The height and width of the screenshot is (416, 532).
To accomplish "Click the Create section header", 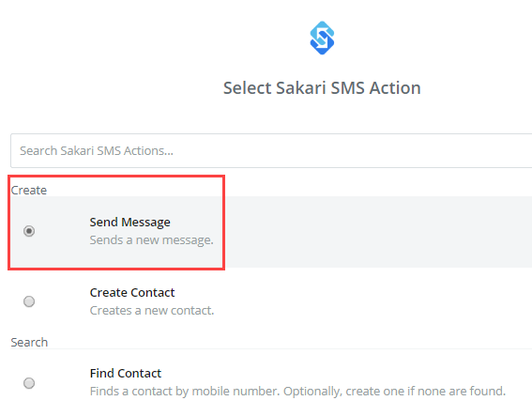I will click(x=28, y=191).
